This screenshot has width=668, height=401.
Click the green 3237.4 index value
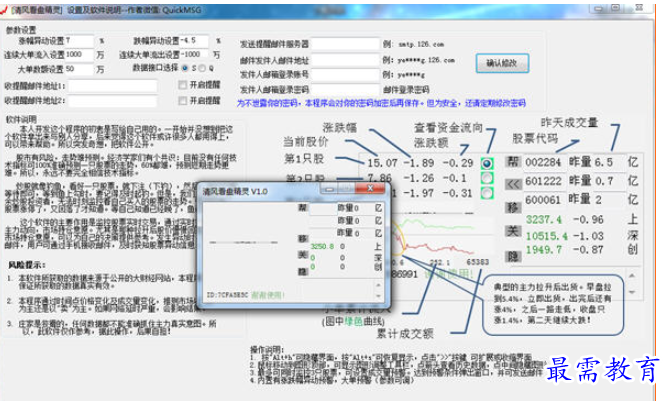544,219
